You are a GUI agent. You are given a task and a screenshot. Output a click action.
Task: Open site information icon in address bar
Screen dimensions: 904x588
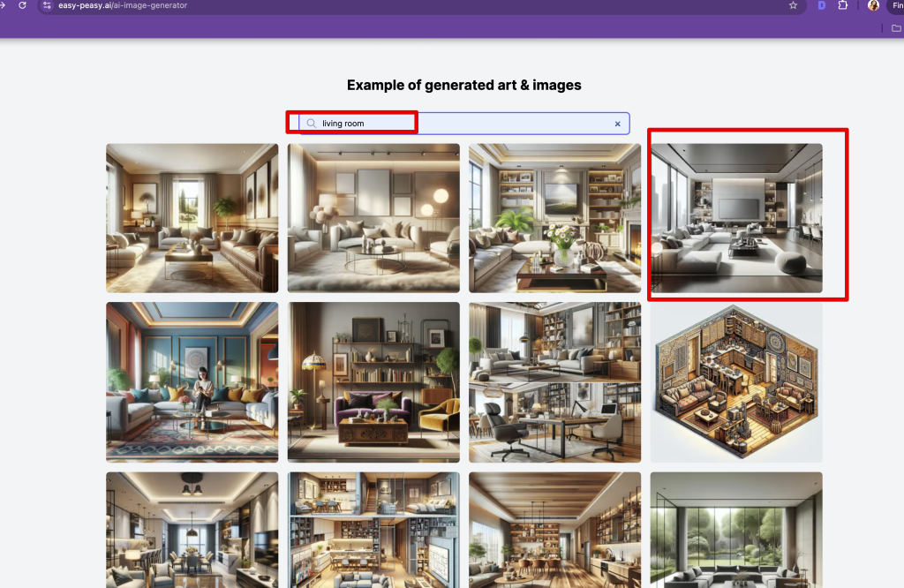47,5
